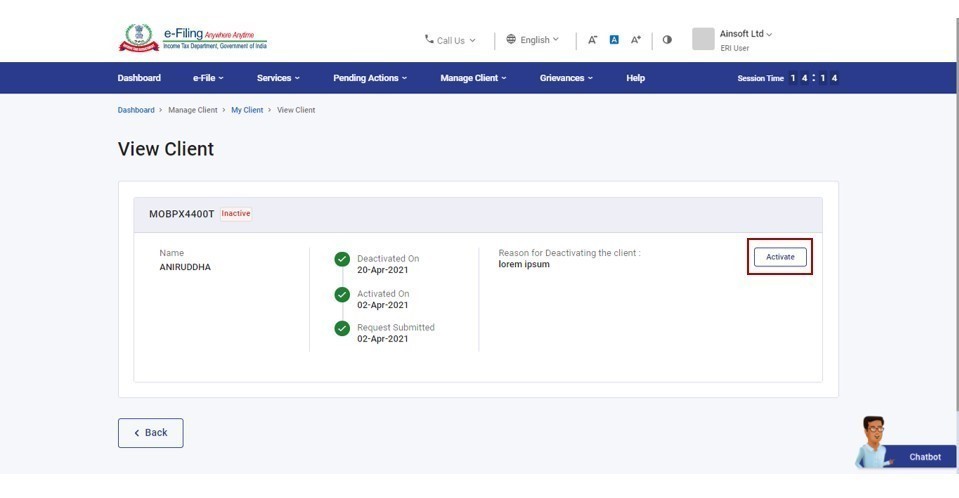Image resolution: width=959 pixels, height=498 pixels.
Task: Open the English language dropdown
Action: point(533,40)
